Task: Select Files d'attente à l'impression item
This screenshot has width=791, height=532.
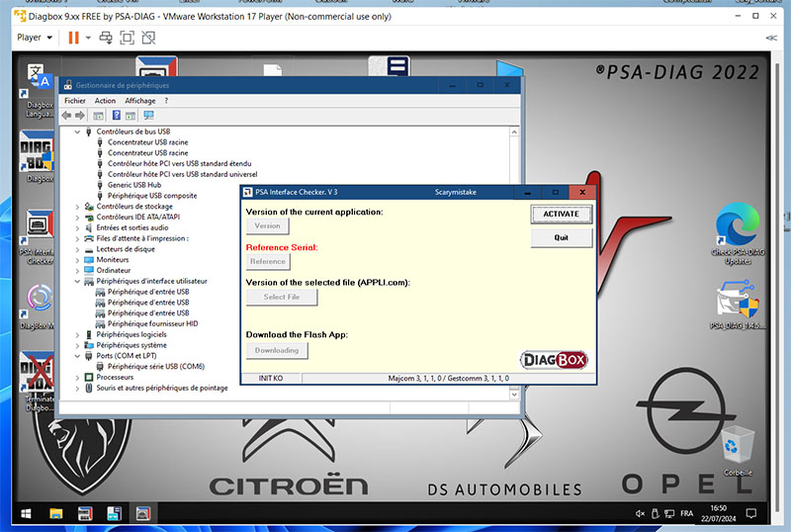Action: coord(142,238)
